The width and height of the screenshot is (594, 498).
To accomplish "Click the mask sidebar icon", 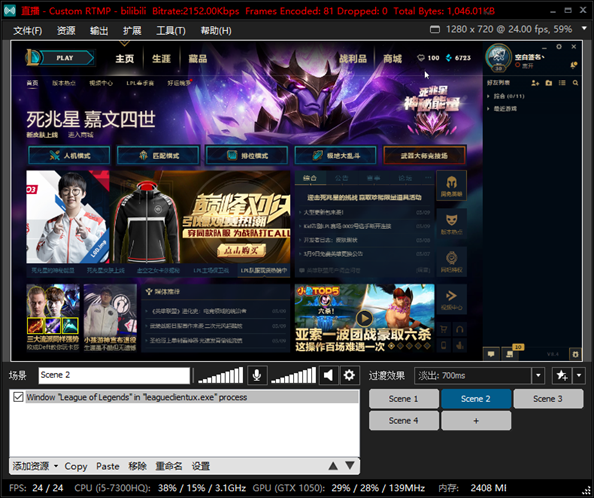I will coord(451,223).
